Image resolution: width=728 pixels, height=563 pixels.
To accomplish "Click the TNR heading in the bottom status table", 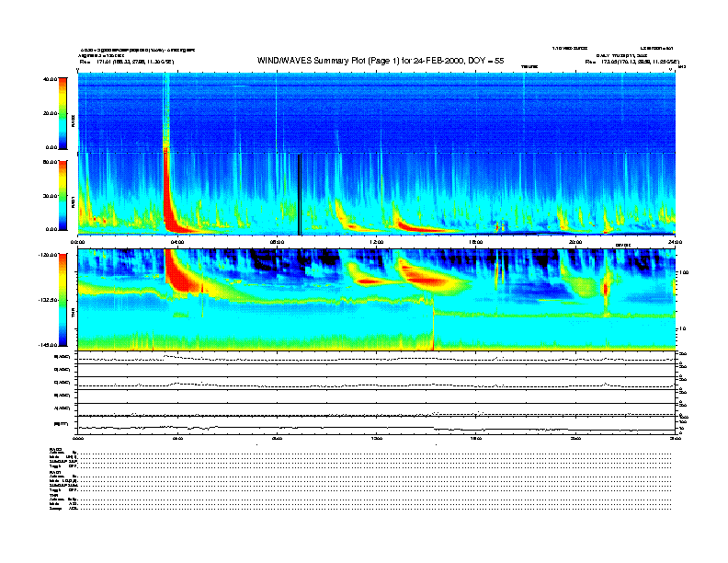I will pos(53,496).
